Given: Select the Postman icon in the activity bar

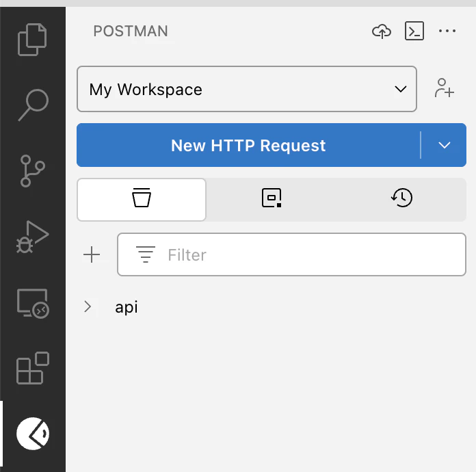Looking at the screenshot, I should tap(33, 434).
